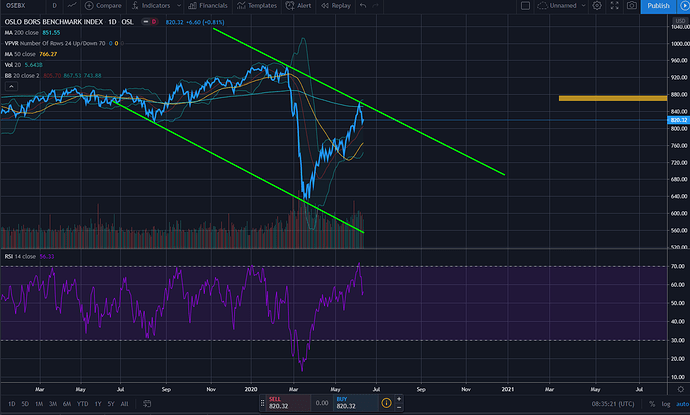Click the BUY 820.32 button
The image size is (690, 415).
tap(356, 403)
